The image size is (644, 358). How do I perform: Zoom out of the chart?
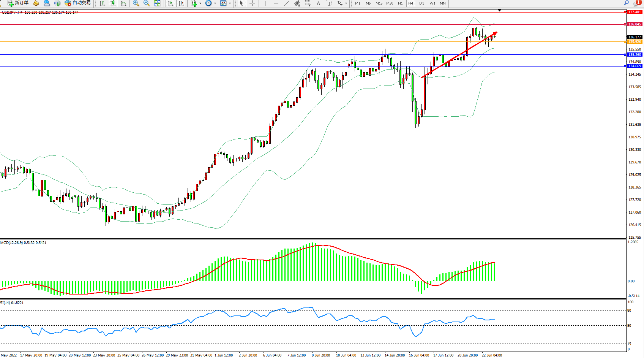tap(146, 3)
